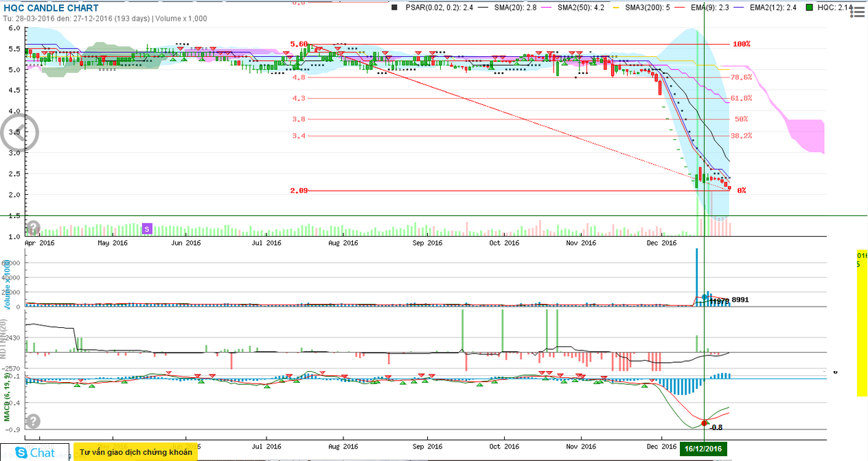The image size is (868, 461).
Task: Click the 4.3 Fibonacci price label
Action: point(299,98)
